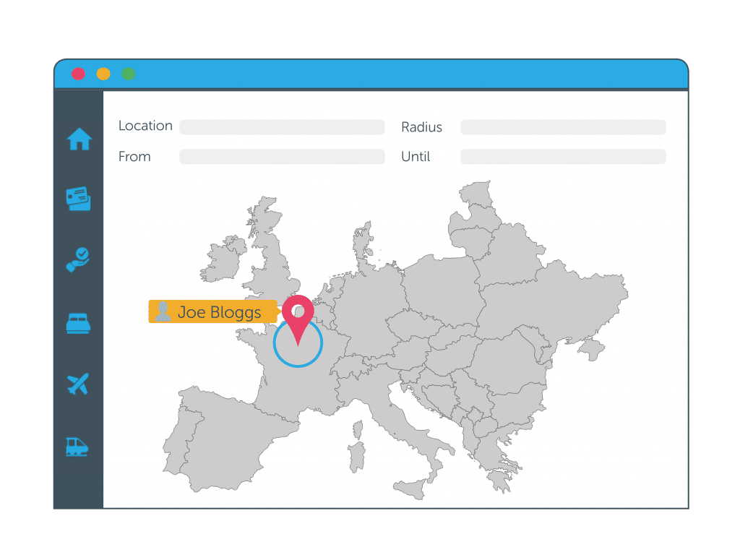The image size is (740, 560).
Task: Click the From label text
Action: click(134, 157)
